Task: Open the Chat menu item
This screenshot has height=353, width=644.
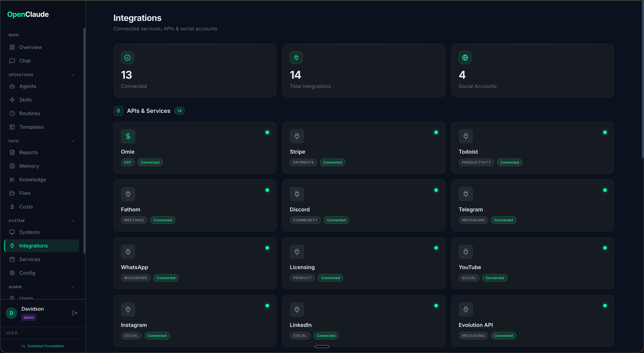Action: 25,61
